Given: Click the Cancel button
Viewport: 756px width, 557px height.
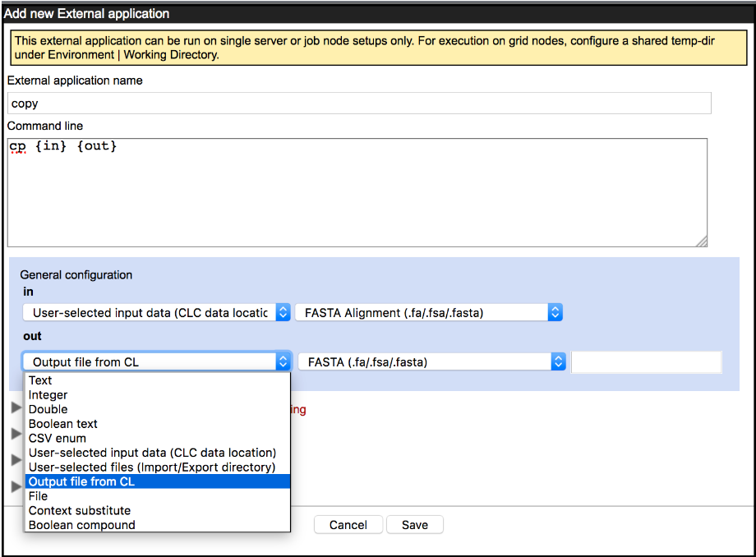Looking at the screenshot, I should click(348, 524).
